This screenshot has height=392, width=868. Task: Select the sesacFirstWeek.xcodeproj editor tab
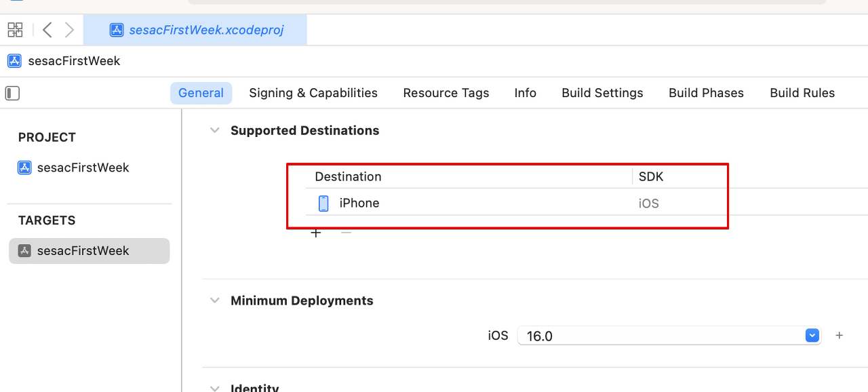tap(195, 30)
